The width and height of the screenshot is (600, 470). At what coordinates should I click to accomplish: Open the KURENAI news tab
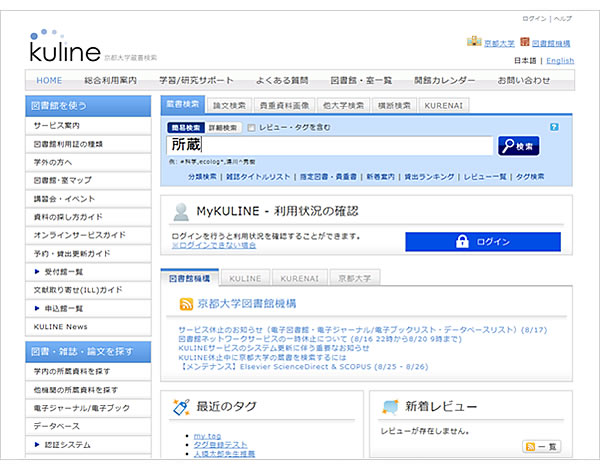[x=301, y=277]
